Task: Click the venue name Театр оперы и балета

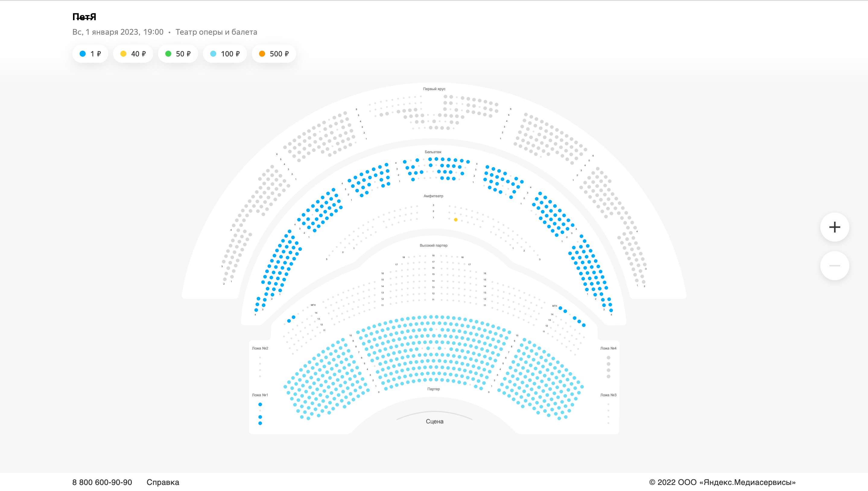Action: tap(216, 32)
